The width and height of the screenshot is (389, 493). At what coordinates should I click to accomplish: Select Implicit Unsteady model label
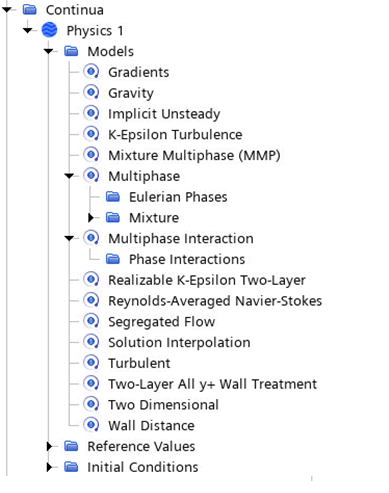pos(164,114)
